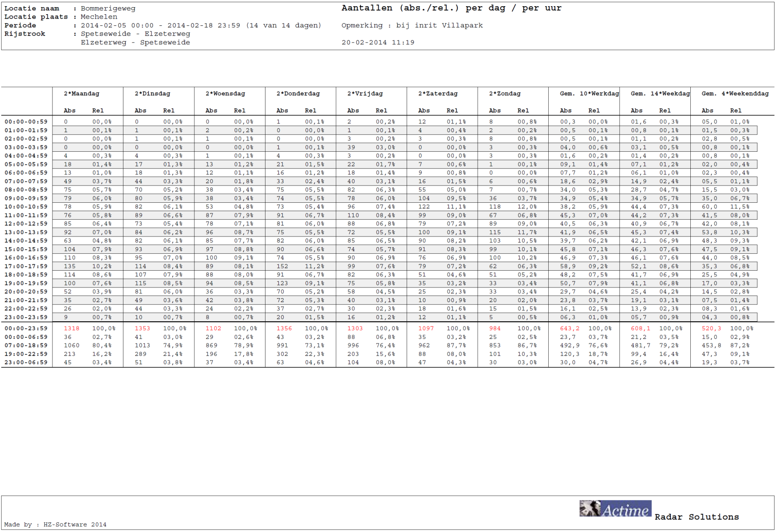
Task: Click lane 'Elzeterweg - Spetseweide'
Action: pos(135,43)
